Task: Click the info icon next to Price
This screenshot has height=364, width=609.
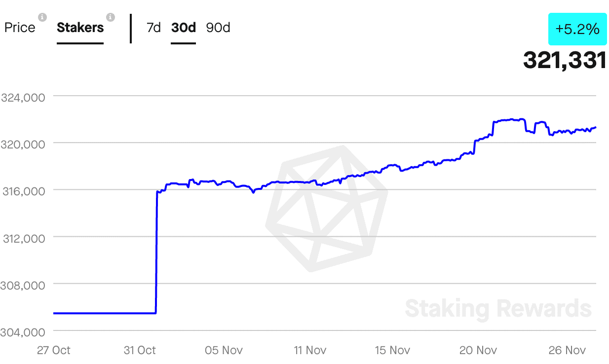Action: click(x=42, y=18)
